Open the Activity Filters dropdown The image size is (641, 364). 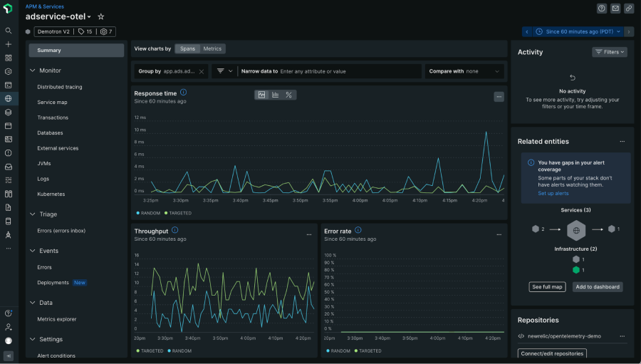click(610, 52)
